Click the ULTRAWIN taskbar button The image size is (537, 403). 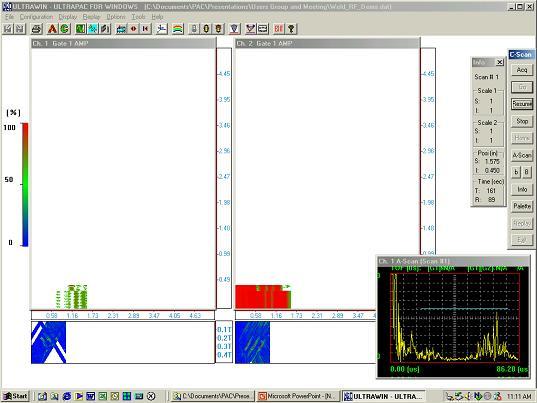point(384,396)
